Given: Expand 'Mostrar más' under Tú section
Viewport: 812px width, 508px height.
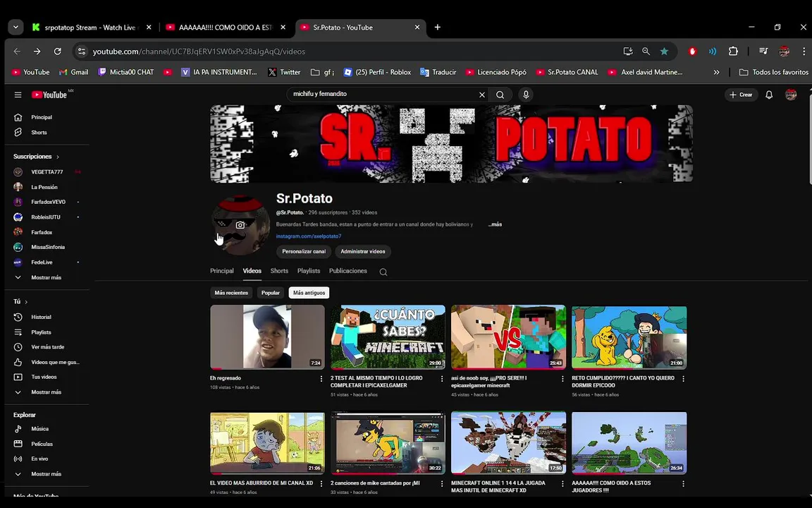Looking at the screenshot, I should point(47,392).
